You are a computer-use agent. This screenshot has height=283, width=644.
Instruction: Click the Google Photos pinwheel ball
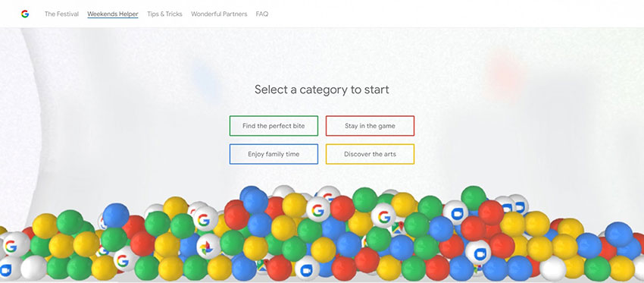click(208, 247)
